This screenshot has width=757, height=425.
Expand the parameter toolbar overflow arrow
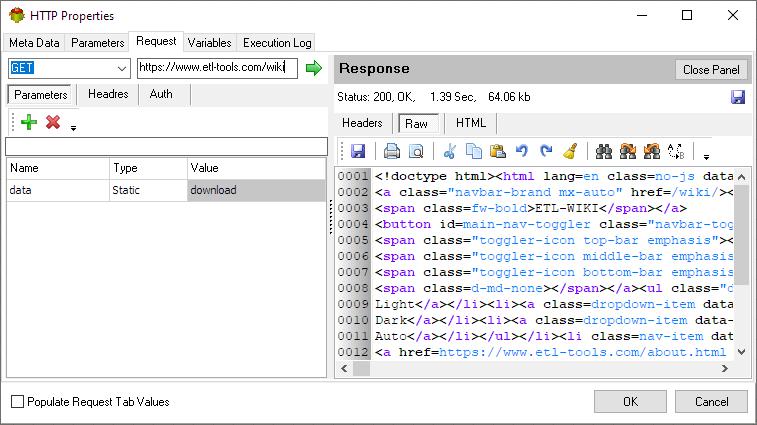[73, 128]
